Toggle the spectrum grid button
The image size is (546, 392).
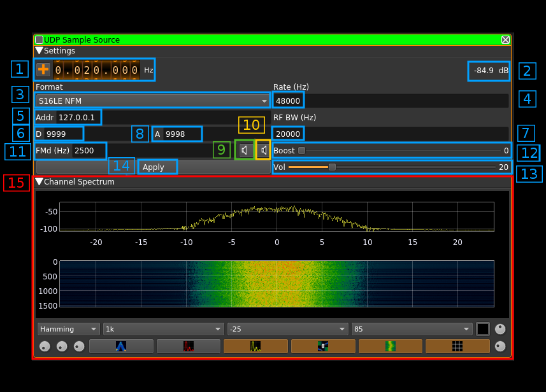[x=457, y=346]
